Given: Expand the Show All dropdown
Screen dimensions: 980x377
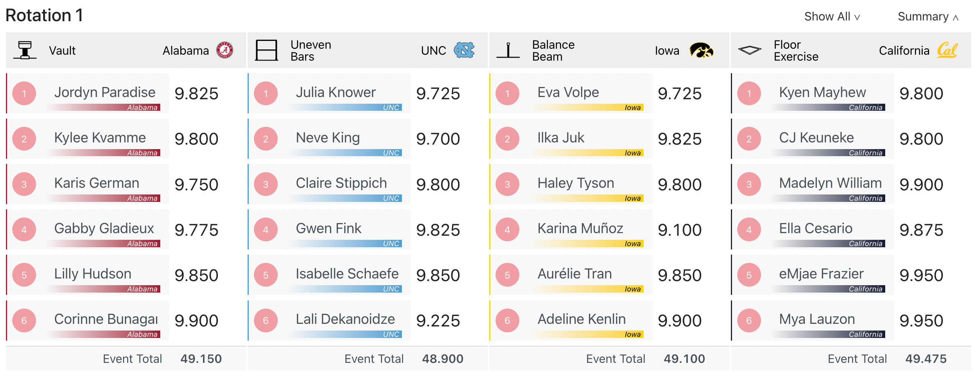Looking at the screenshot, I should (x=832, y=17).
